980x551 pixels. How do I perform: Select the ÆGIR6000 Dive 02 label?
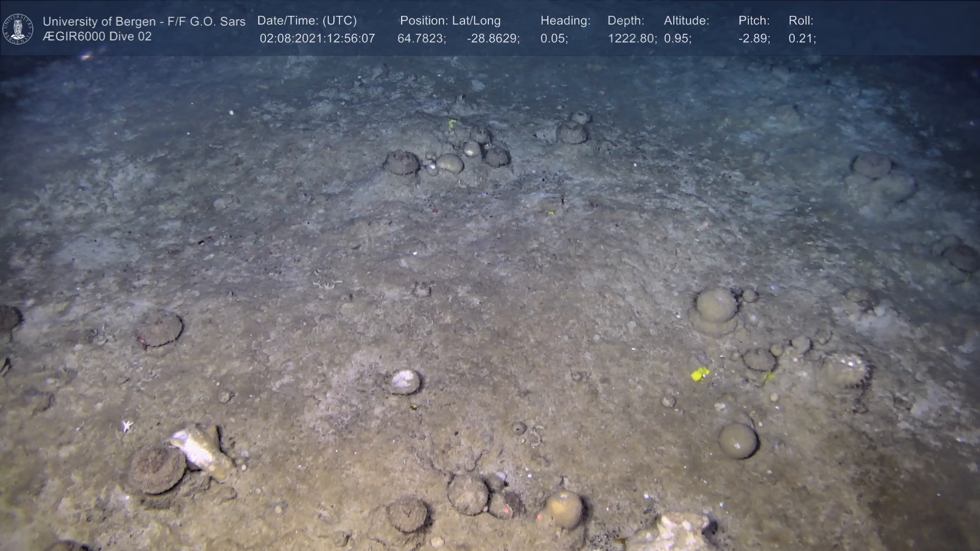(x=97, y=37)
